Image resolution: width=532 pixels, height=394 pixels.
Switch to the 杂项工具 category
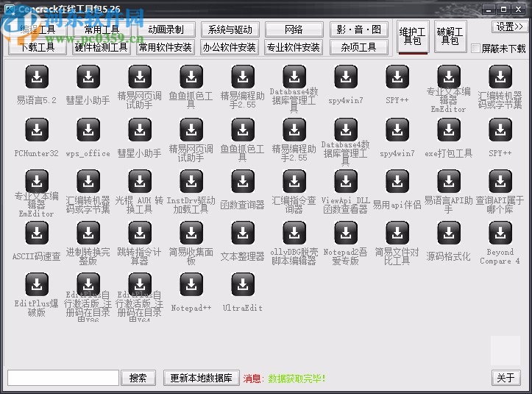[x=358, y=47]
